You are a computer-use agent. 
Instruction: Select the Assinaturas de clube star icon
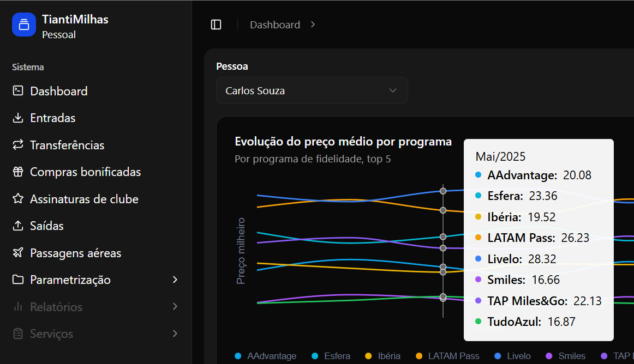point(18,199)
